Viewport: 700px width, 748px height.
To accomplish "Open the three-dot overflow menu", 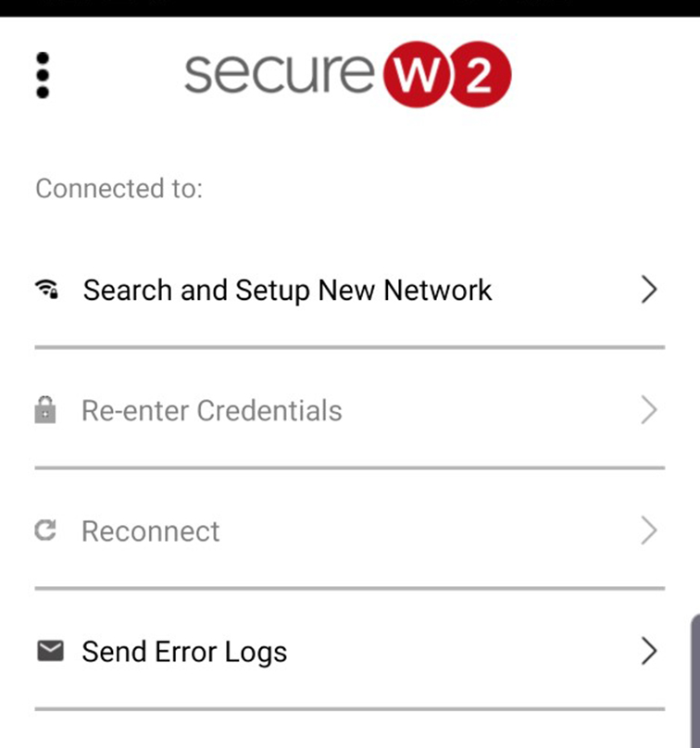I will tap(42, 75).
